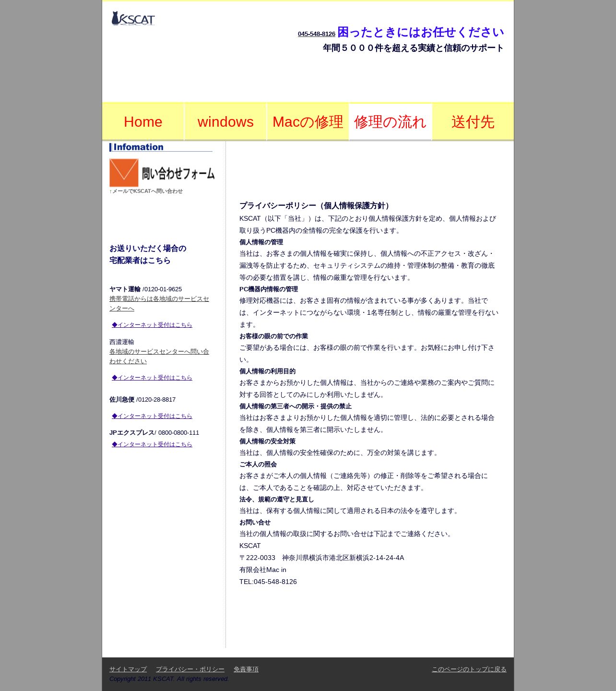This screenshot has width=616, height=691.
Task: Go to the windows menu page
Action: pos(225,122)
